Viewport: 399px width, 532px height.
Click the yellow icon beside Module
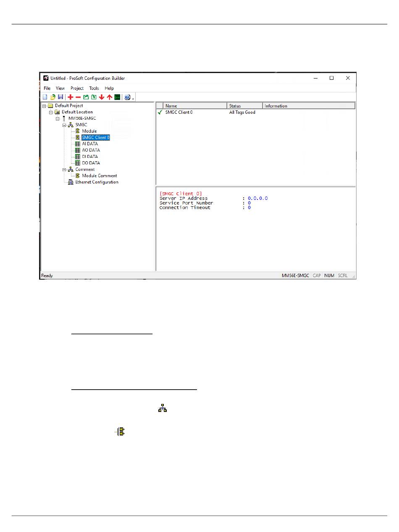(x=78, y=131)
